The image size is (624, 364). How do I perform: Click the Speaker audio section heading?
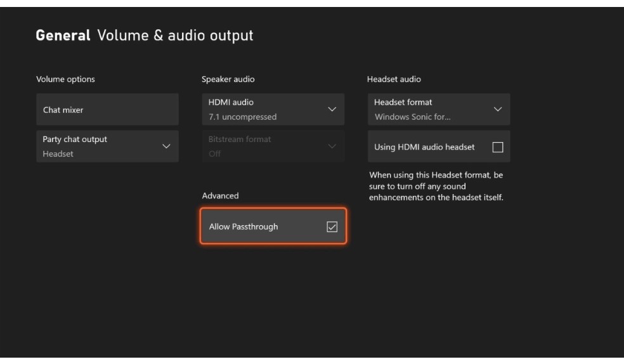coord(228,79)
